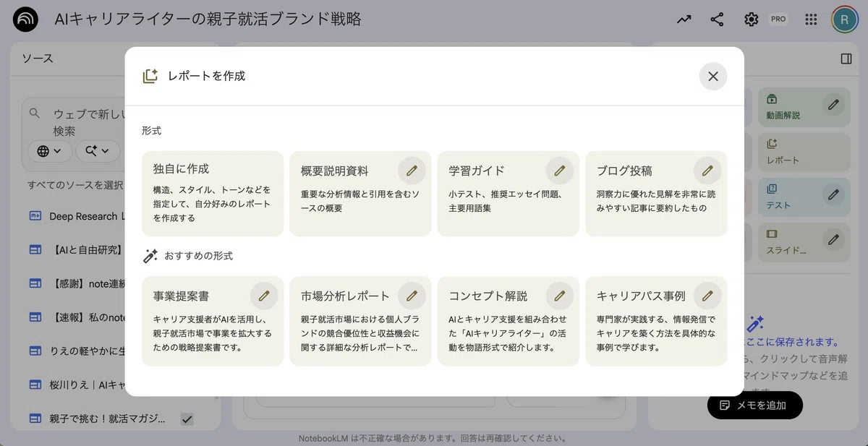
Task: Close the レポートを作成 dialog
Action: 713,76
